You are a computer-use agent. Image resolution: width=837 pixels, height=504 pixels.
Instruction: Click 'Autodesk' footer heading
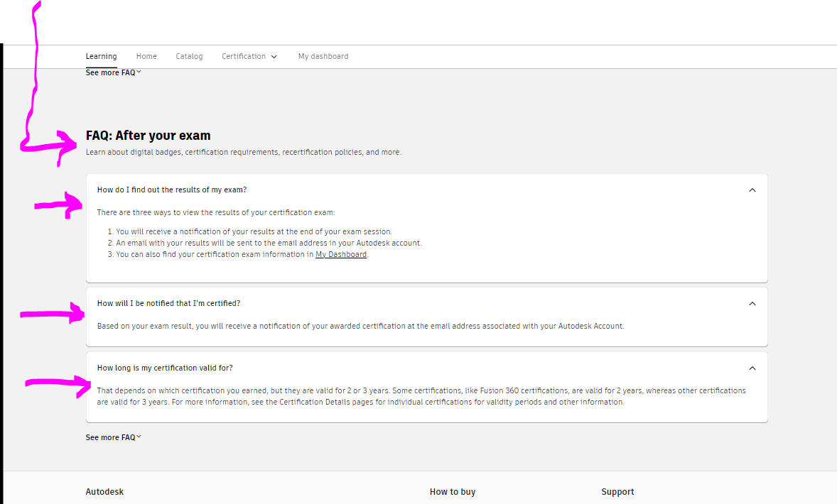[x=104, y=492]
